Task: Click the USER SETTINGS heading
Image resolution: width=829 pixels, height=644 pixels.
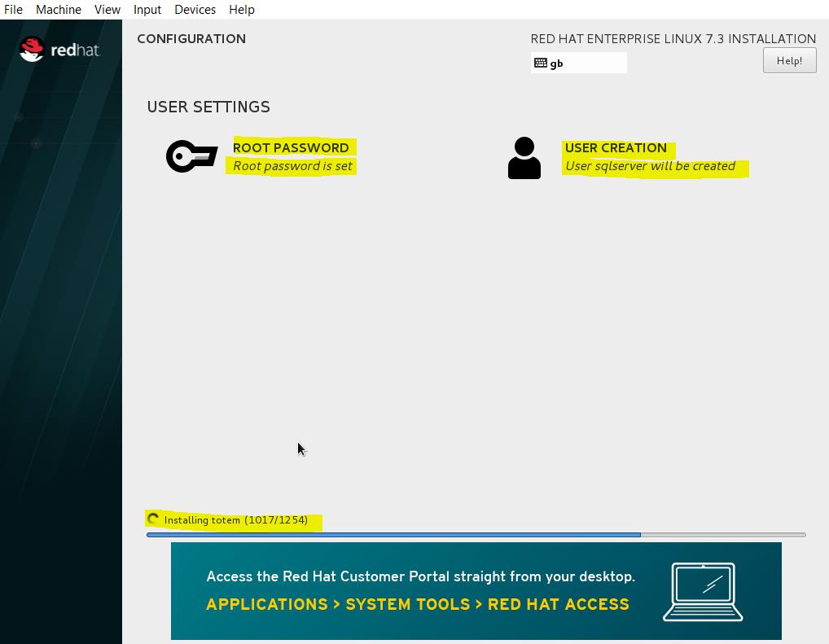Action: coord(208,107)
